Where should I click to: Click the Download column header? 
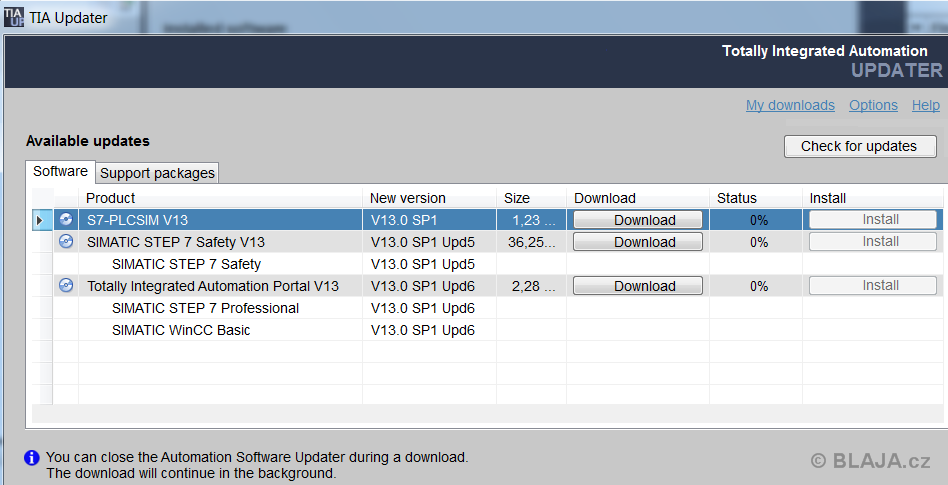(x=638, y=198)
